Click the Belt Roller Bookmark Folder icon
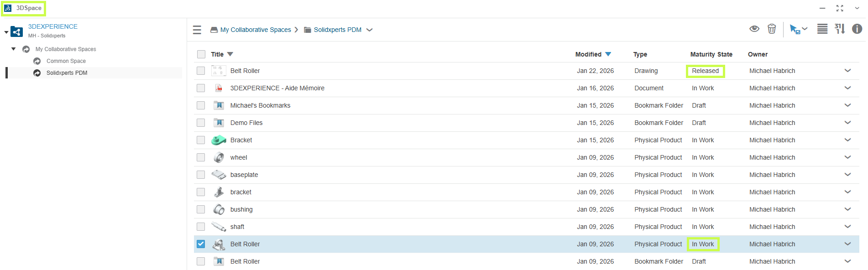The width and height of the screenshot is (868, 270). click(219, 261)
